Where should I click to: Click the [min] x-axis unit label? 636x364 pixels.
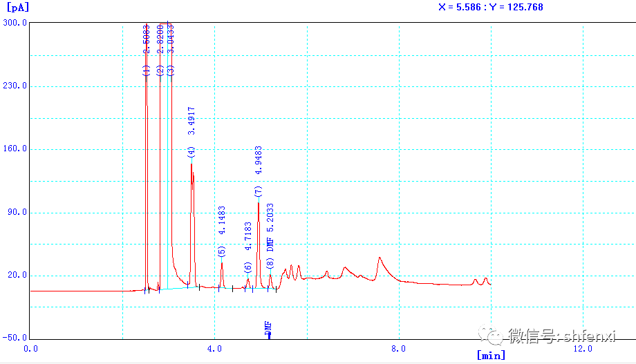(491, 355)
